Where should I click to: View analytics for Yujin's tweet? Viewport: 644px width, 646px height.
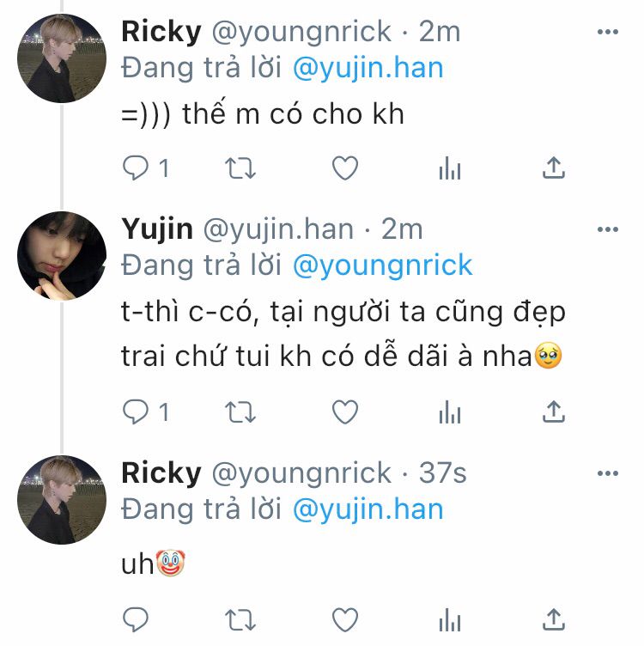click(450, 411)
